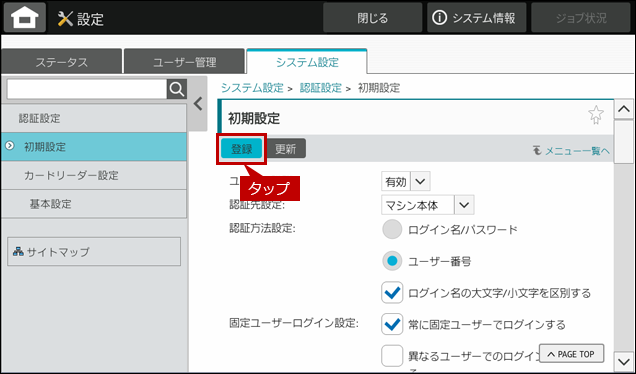This screenshot has width=636, height=374.
Task: Open 初期設定 in the sidebar menu
Action: tap(94, 147)
